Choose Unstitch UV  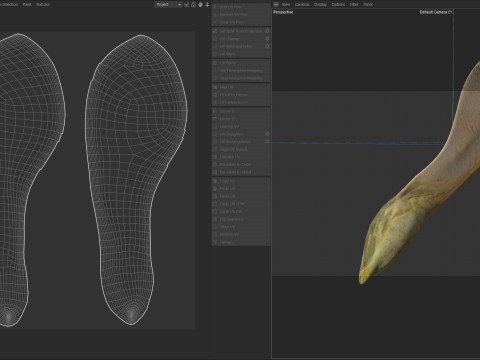[241, 157]
